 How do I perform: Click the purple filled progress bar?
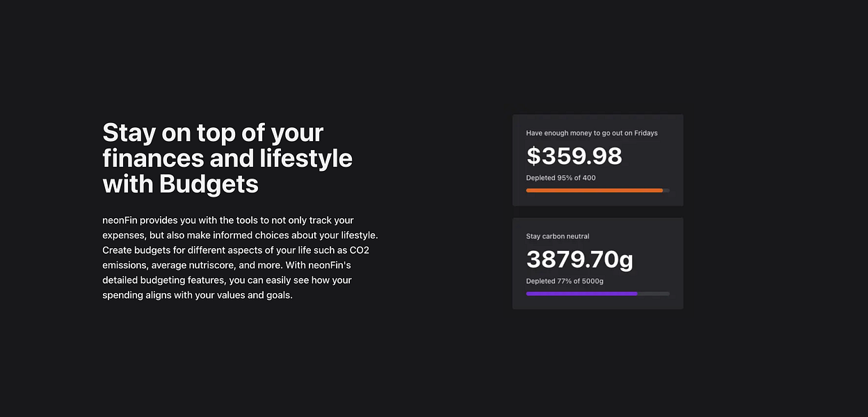point(581,294)
